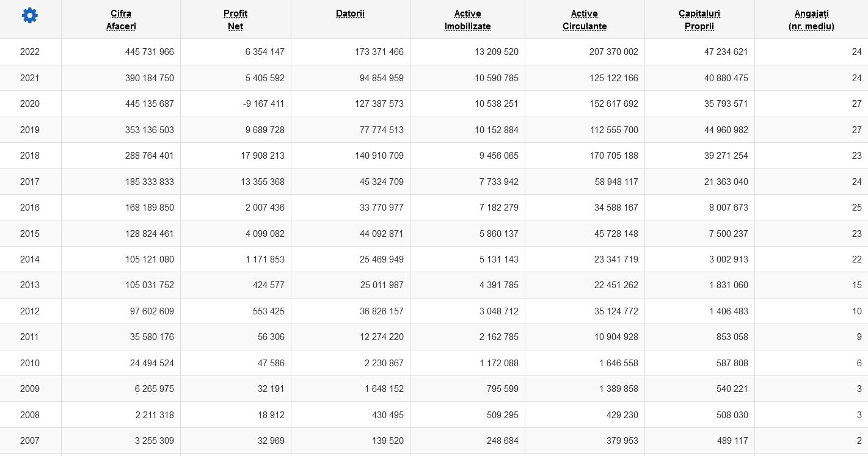
Task: Click net profit value 56 306
Action: pos(271,337)
